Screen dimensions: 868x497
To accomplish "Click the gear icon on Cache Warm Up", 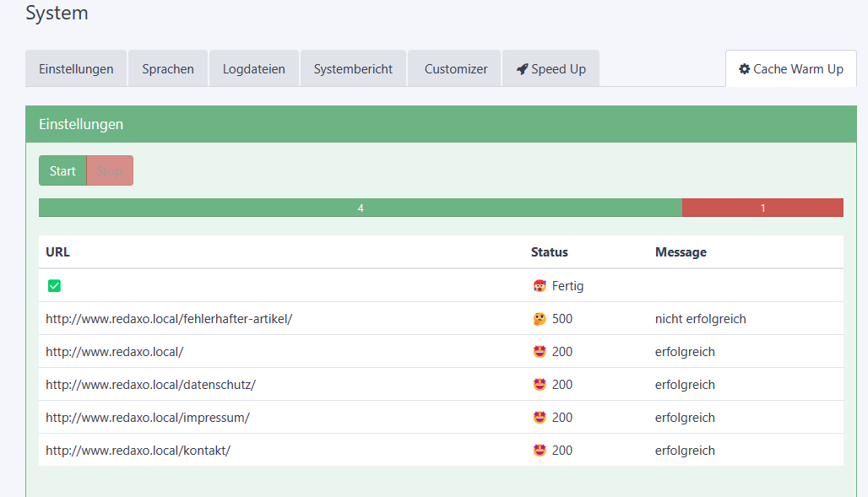I will [x=745, y=68].
